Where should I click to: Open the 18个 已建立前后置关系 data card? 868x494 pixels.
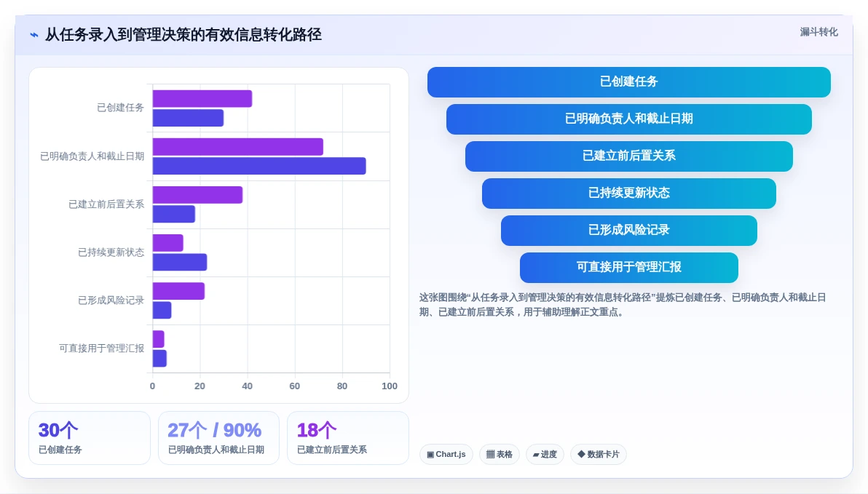coord(347,437)
